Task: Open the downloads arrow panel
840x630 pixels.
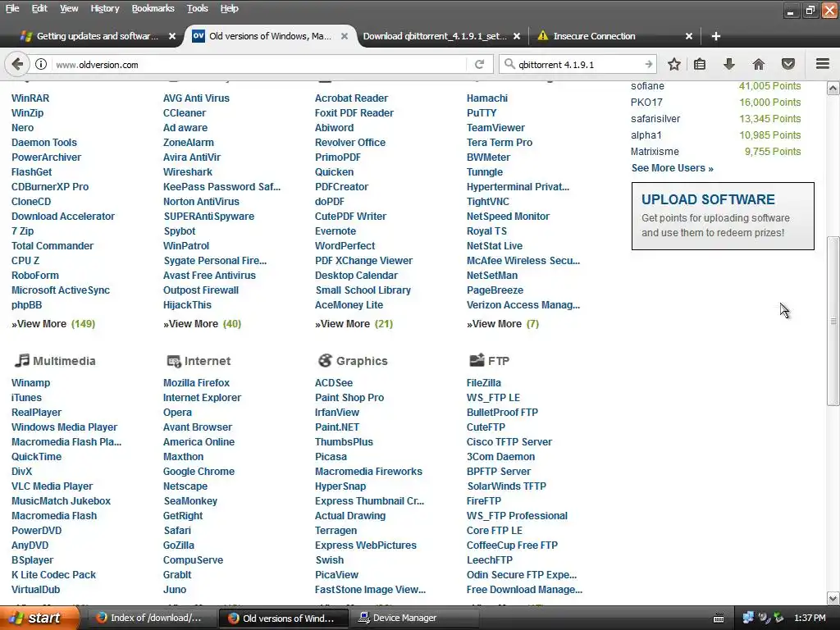Action: [728, 64]
